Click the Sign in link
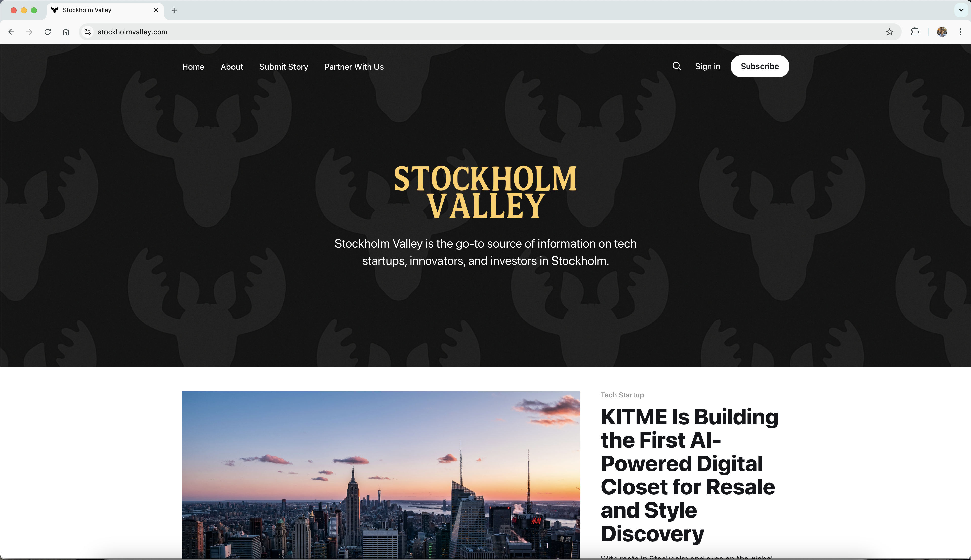This screenshot has width=971, height=560. (x=707, y=67)
